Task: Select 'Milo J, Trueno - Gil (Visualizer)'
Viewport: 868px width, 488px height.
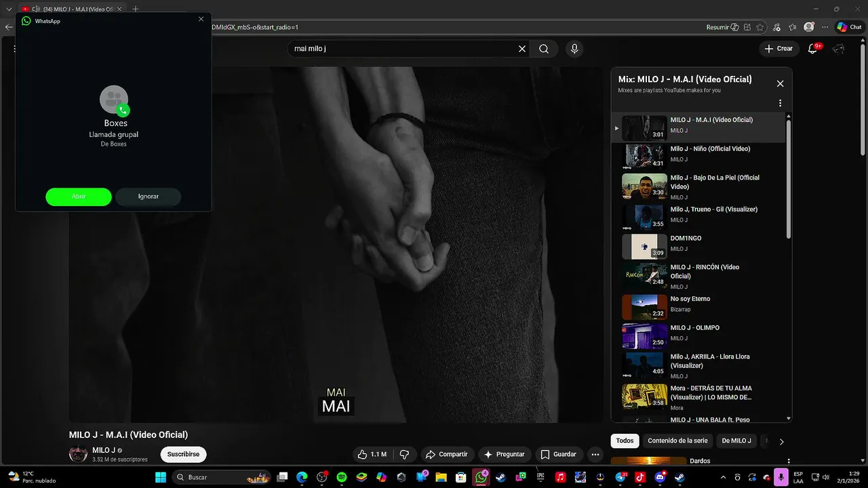Action: [698, 218]
